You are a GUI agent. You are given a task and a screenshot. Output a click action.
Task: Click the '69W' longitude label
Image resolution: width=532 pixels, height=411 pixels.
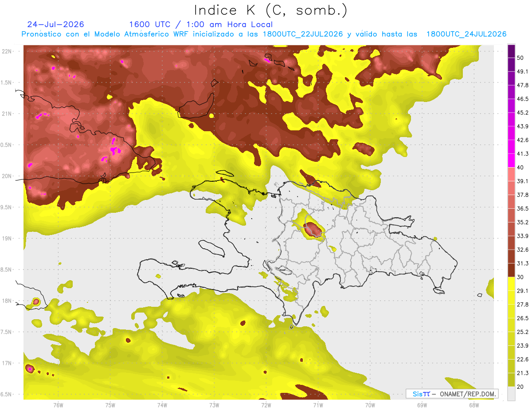(x=422, y=405)
